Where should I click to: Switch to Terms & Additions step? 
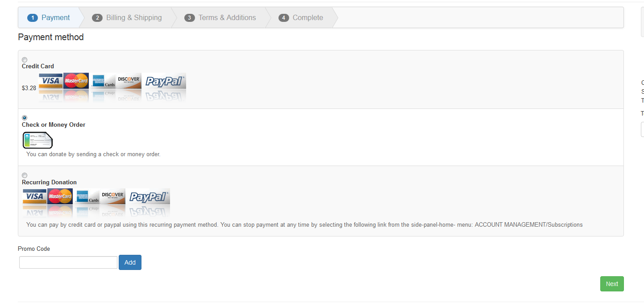pos(220,18)
